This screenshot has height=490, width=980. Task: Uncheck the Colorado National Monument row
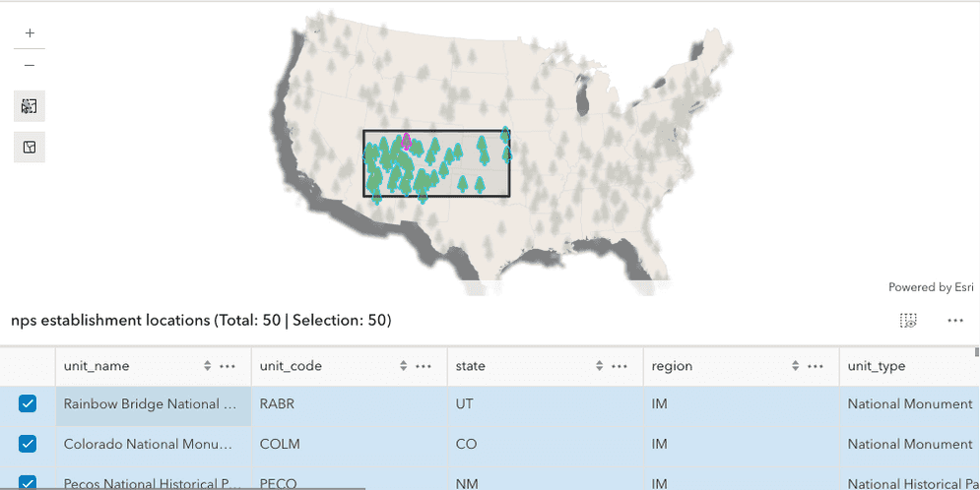click(28, 444)
